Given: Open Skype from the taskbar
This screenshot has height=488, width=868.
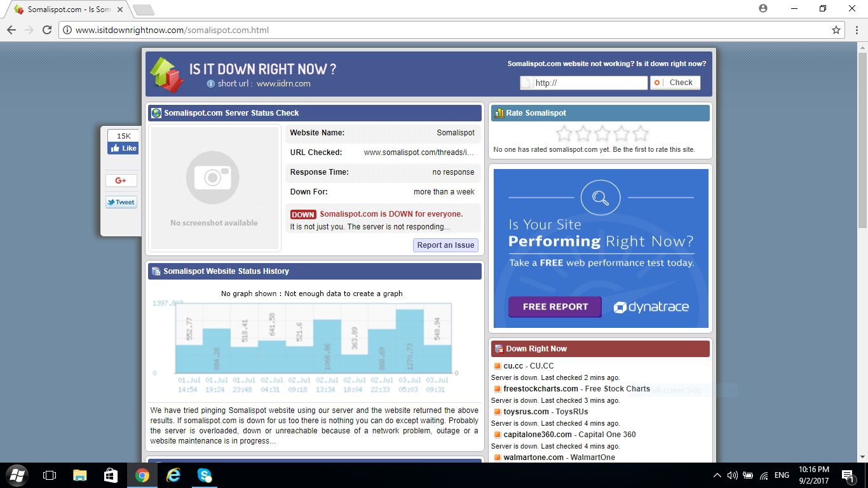Looking at the screenshot, I should (x=204, y=475).
